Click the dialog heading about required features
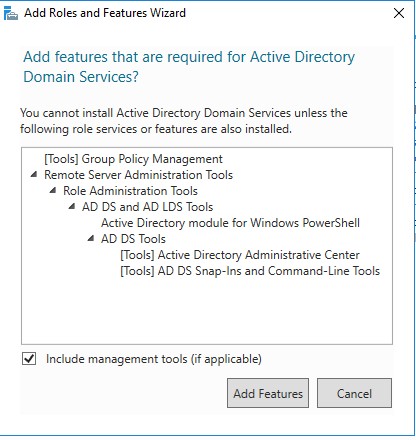This screenshot has height=440, width=416. (189, 67)
